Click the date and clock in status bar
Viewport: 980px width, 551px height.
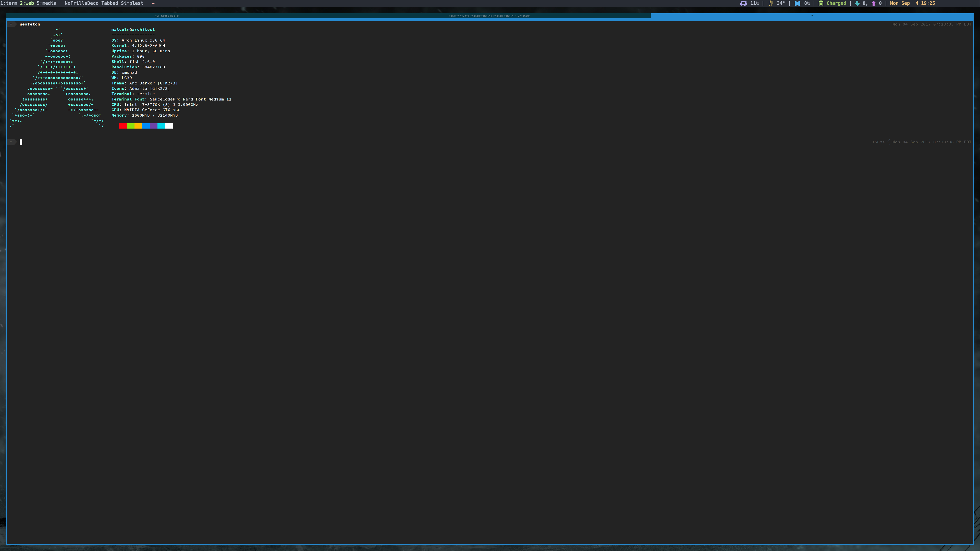(x=912, y=3)
